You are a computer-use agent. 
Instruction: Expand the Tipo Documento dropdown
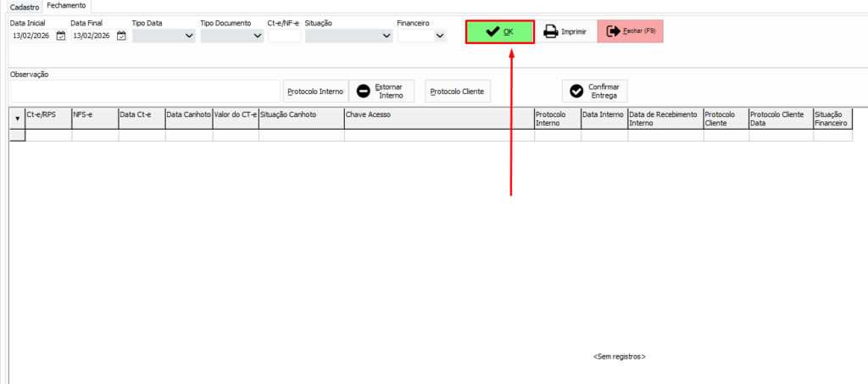(257, 36)
